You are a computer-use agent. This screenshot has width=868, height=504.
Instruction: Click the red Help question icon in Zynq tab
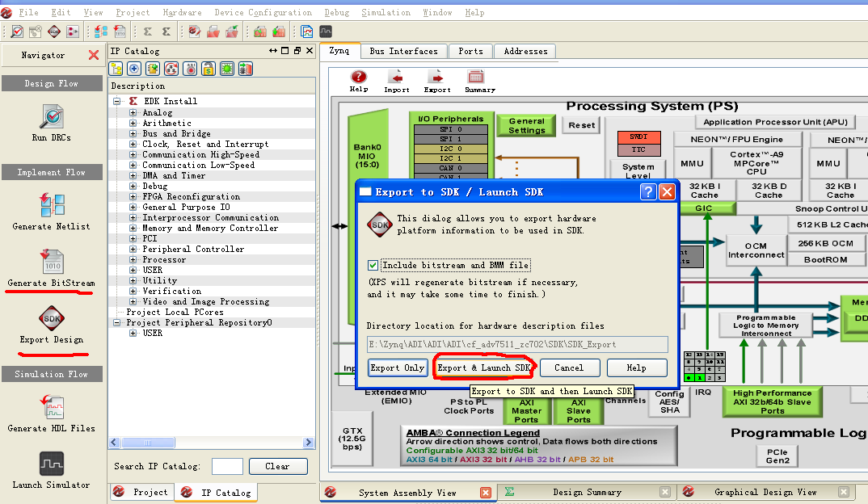(359, 77)
